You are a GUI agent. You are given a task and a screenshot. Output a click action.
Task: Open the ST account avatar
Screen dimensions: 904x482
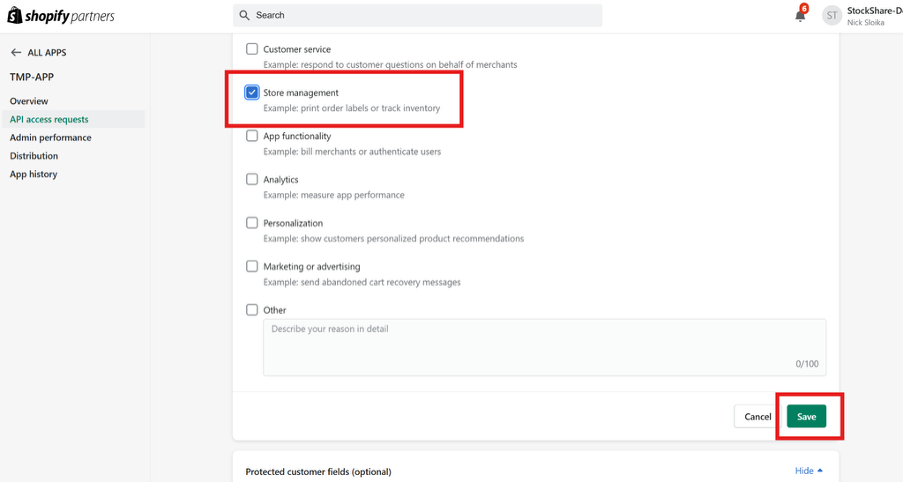point(832,15)
